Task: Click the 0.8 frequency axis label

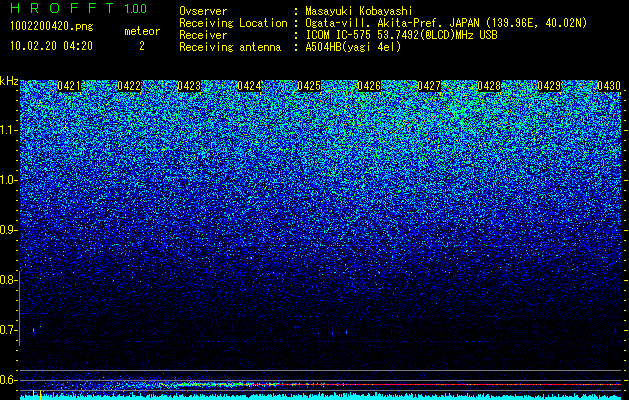Action: [x=8, y=280]
